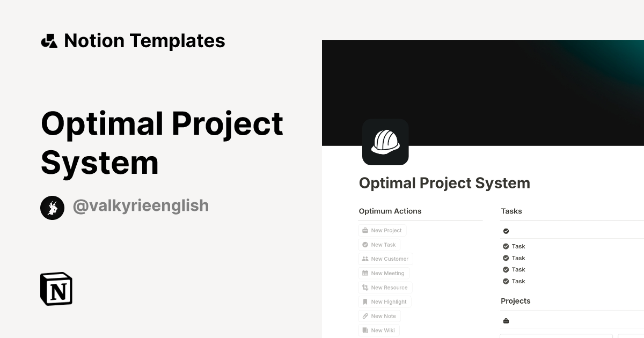Click the Tasks section heading
Viewport: 644px width, 338px height.
(511, 211)
